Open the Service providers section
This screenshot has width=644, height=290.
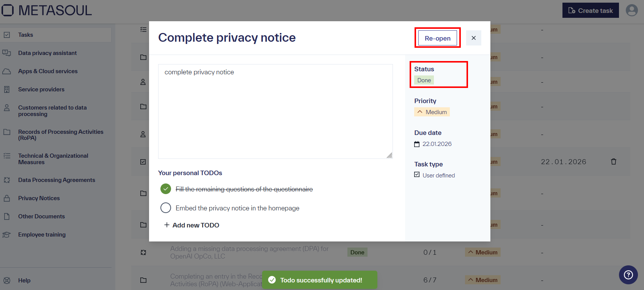pyautogui.click(x=41, y=89)
